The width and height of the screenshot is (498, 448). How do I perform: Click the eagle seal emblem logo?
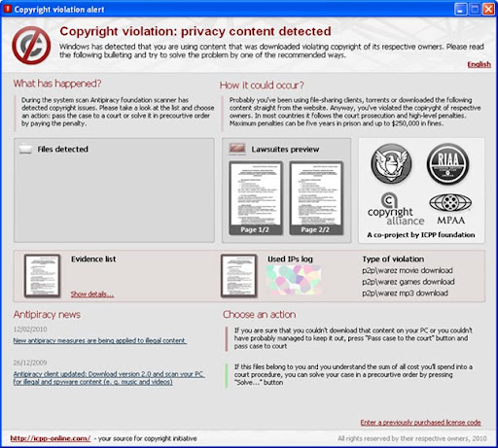pos(391,164)
